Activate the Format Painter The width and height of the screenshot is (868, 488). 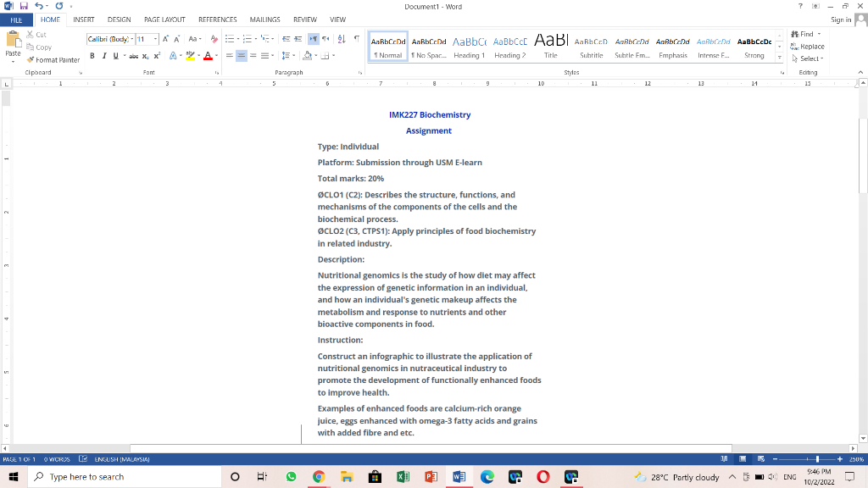point(53,60)
